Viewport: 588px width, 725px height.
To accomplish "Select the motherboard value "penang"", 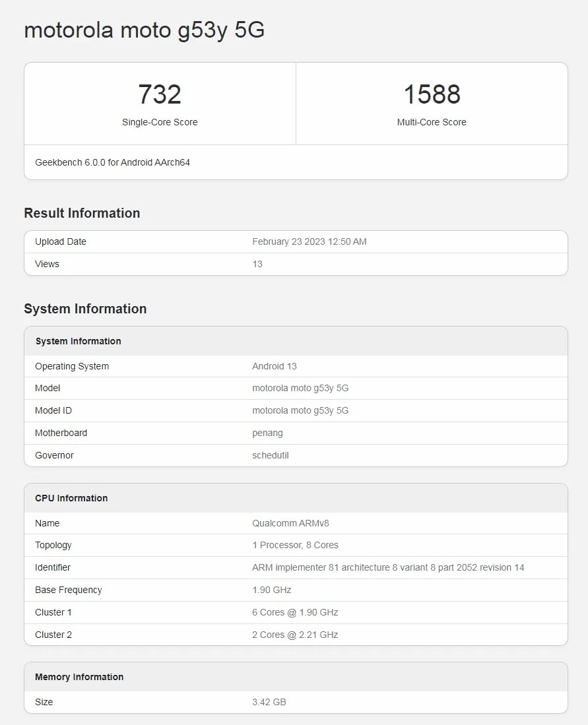I will tap(267, 433).
